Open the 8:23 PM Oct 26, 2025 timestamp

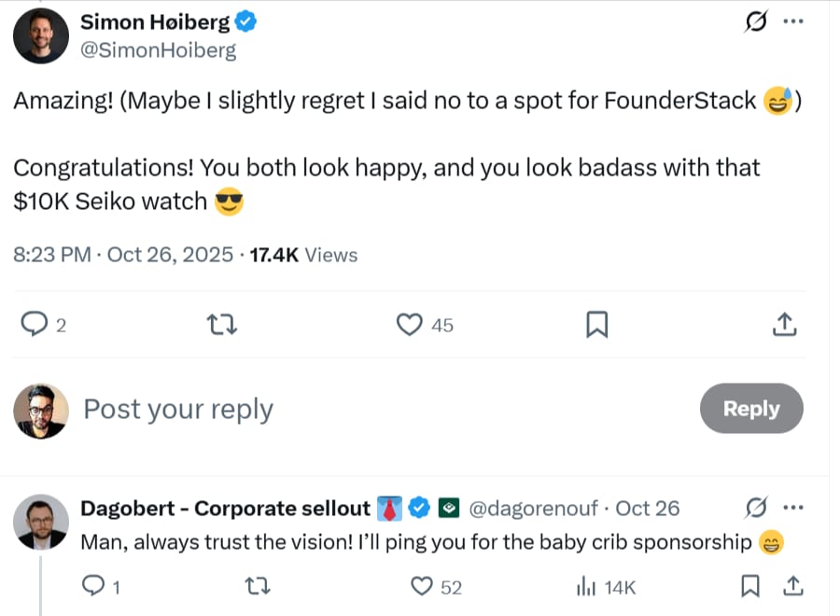[123, 254]
